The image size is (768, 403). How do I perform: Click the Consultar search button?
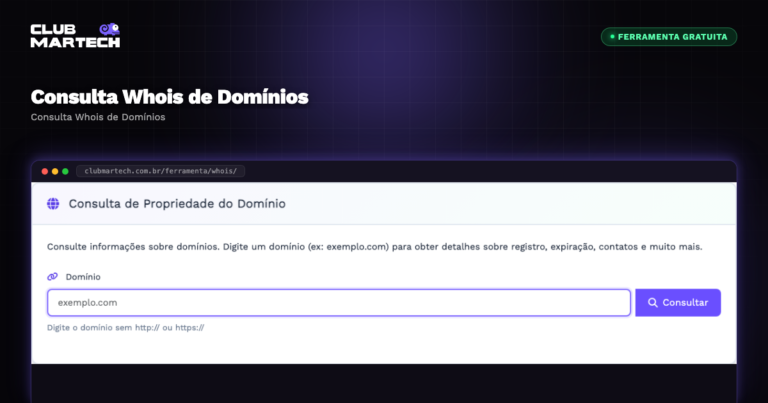pos(678,303)
